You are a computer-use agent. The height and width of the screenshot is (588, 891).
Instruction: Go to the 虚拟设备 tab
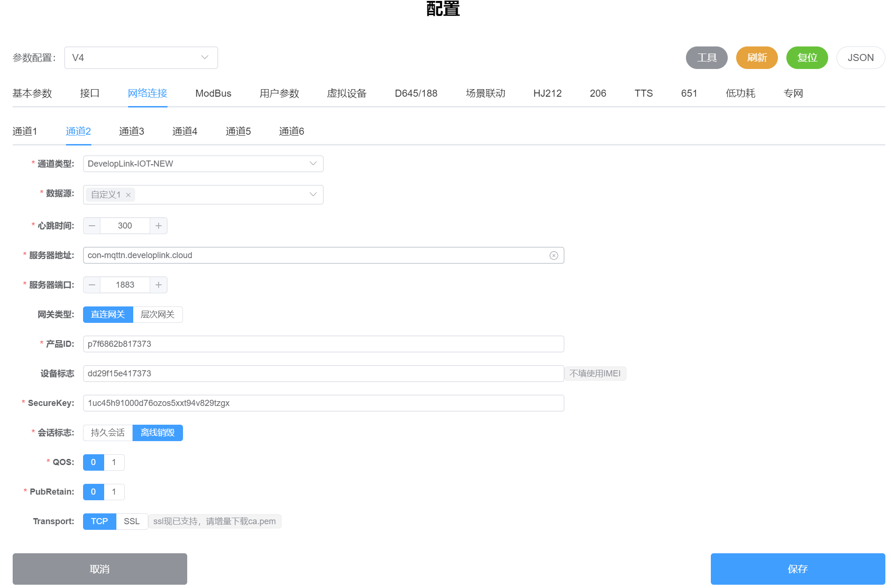tap(347, 93)
